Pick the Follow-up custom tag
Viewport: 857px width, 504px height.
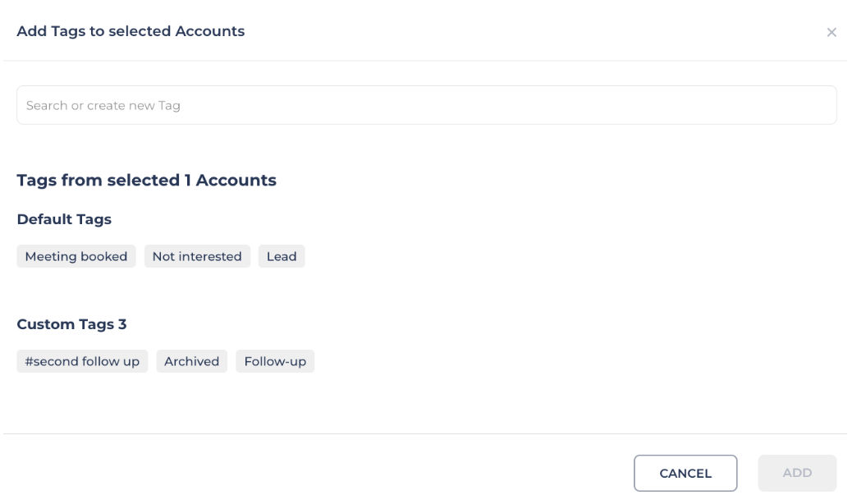[275, 361]
